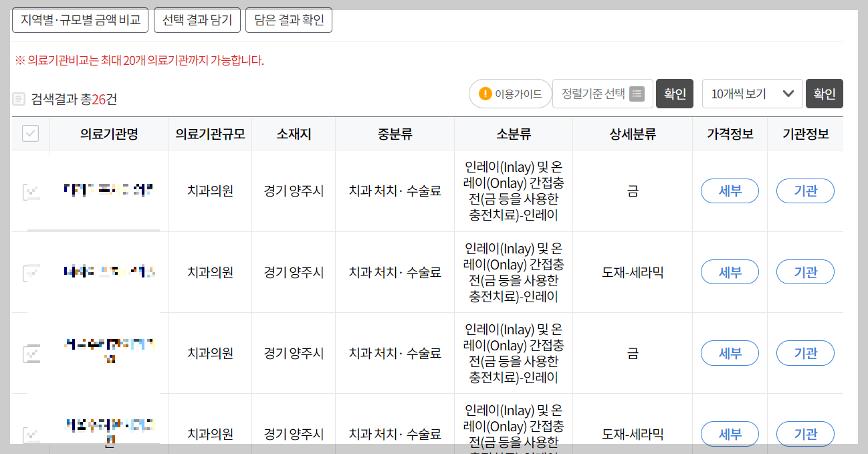Open the 이용가이드 help button
The width and height of the screenshot is (868, 454).
[x=510, y=94]
